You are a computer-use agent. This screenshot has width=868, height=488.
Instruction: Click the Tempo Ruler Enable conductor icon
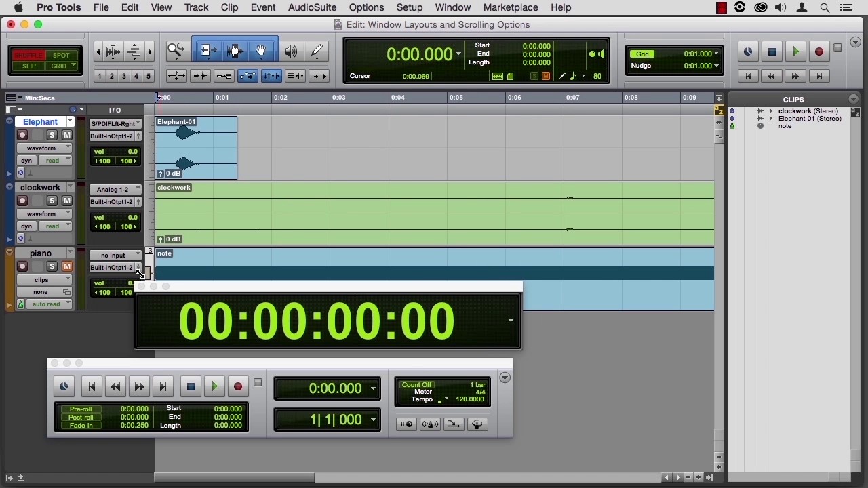477,424
